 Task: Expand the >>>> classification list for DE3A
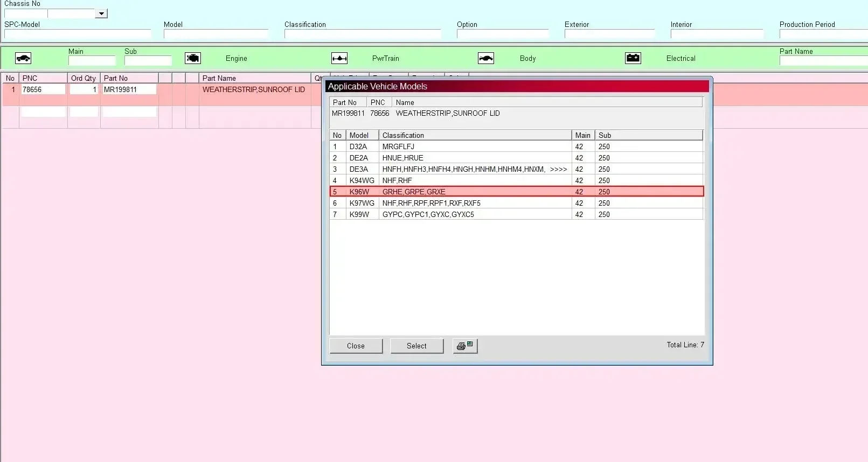[558, 169]
